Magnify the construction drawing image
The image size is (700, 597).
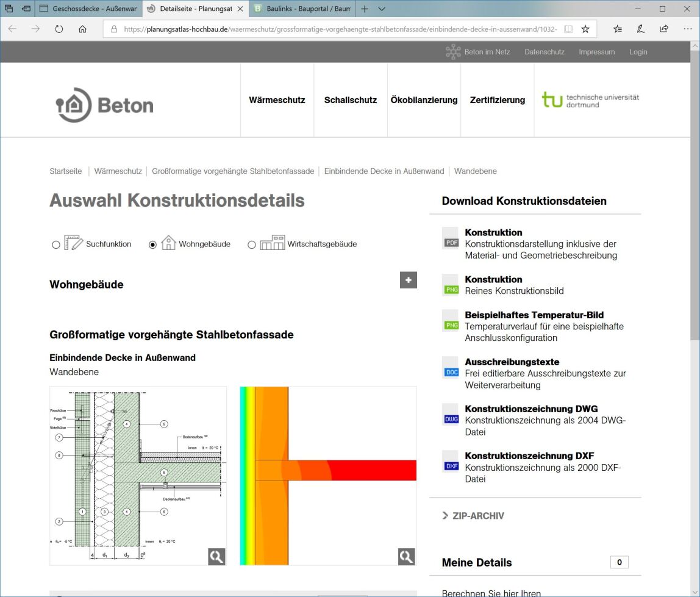(x=216, y=556)
